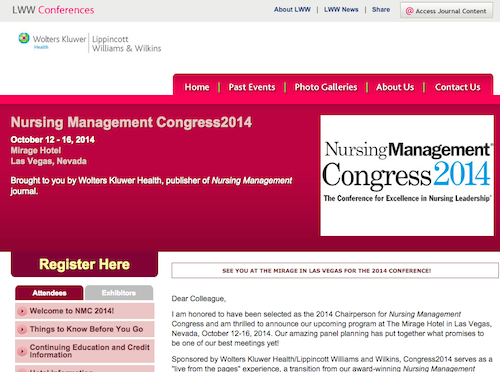Open Continuing Education and Credit Information link

[x=85, y=351]
